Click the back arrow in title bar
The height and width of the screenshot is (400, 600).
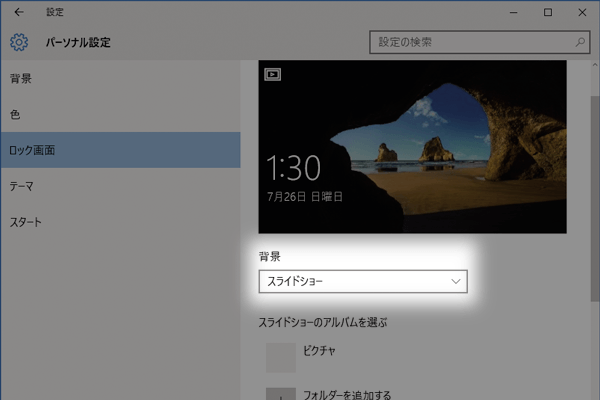pyautogui.click(x=19, y=12)
